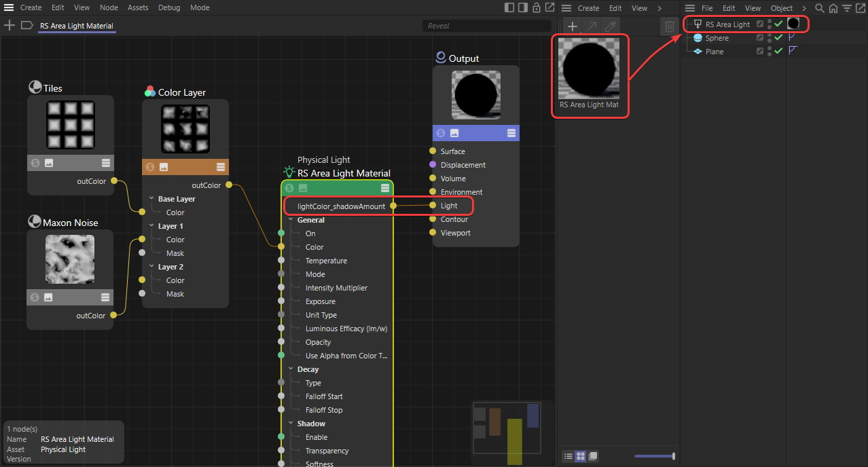This screenshot has height=467, width=868.
Task: Select the eyedropper tool in Material Manager
Action: tap(611, 26)
